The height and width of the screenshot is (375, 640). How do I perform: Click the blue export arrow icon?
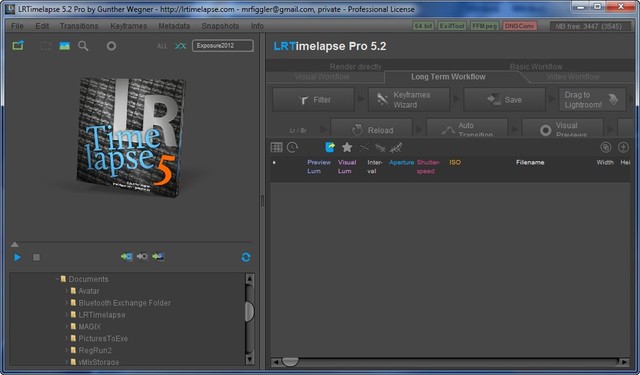point(330,147)
